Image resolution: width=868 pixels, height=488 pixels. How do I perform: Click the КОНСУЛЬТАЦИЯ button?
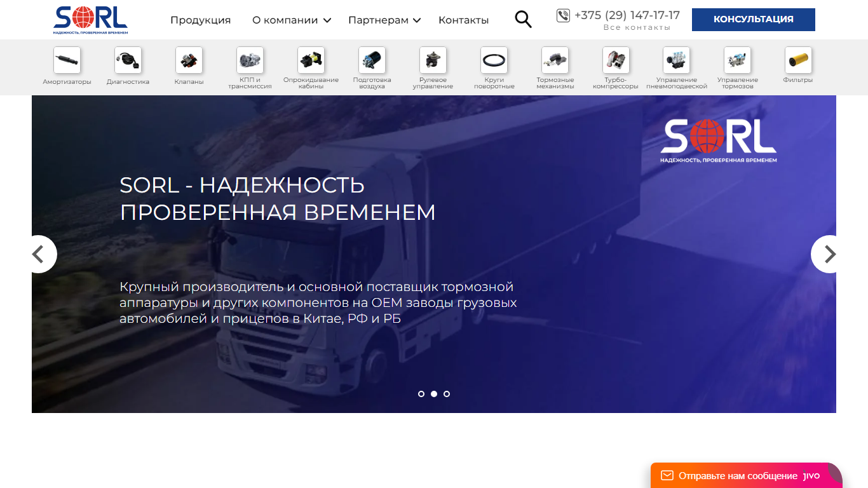(x=754, y=20)
